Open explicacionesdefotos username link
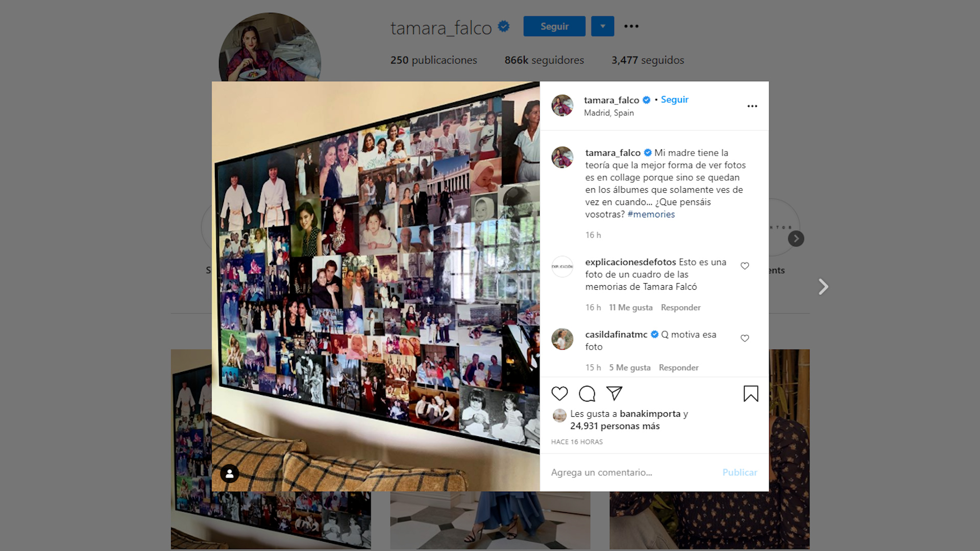Viewport: 980px width, 551px height. click(630, 262)
